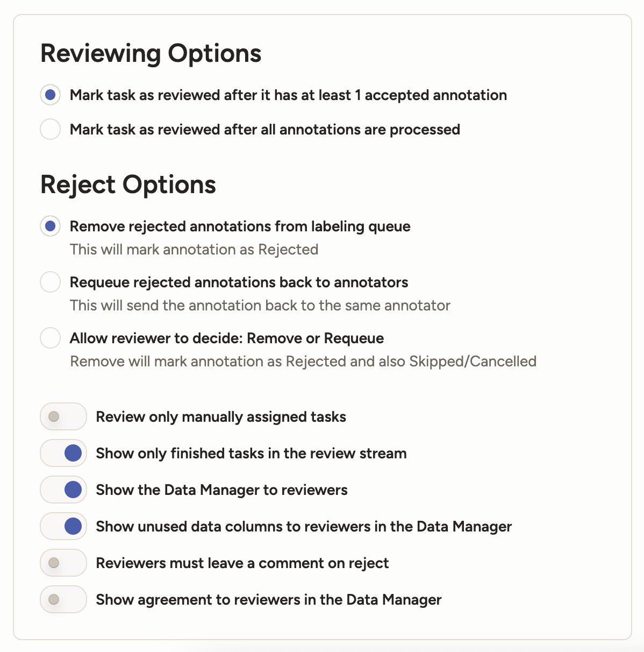
Task: Switch off 'Show unused data columns' toggle
Action: (63, 527)
